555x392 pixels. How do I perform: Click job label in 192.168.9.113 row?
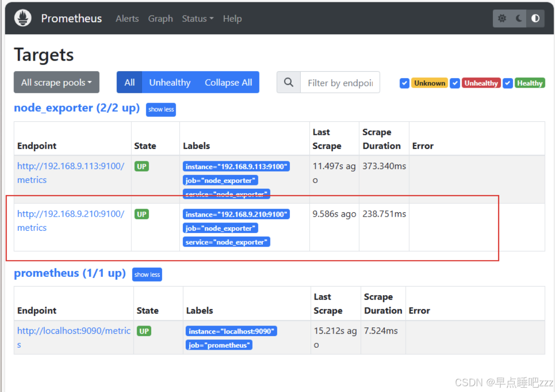click(x=220, y=180)
